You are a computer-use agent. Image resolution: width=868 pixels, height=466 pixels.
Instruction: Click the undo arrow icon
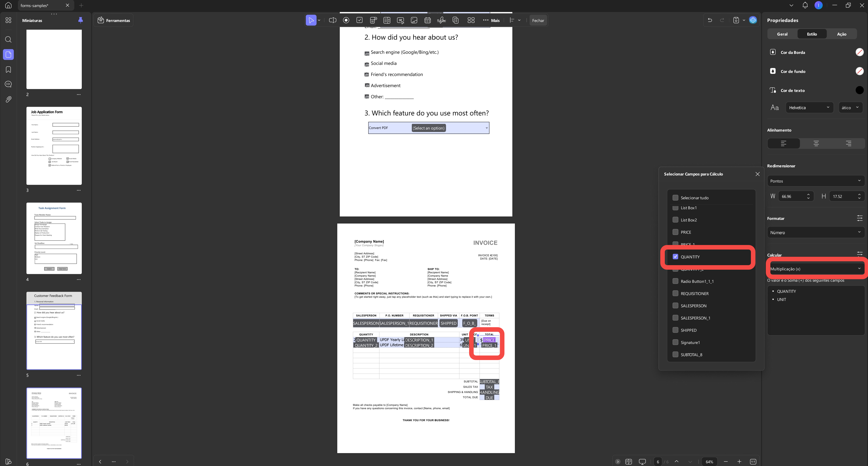[x=710, y=20]
